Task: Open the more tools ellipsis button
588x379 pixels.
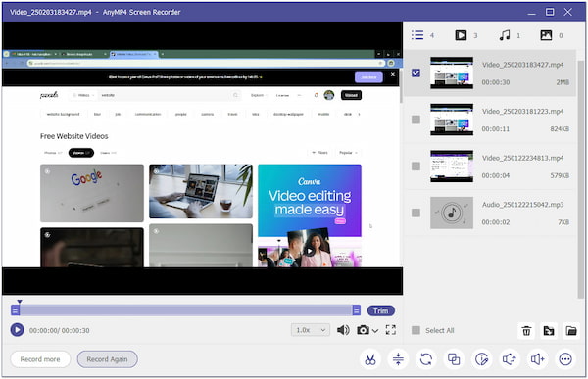Action: [565, 359]
